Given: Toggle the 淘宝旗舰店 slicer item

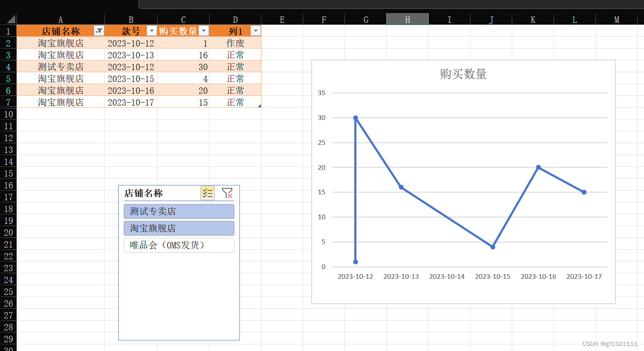Looking at the screenshot, I should 179,228.
